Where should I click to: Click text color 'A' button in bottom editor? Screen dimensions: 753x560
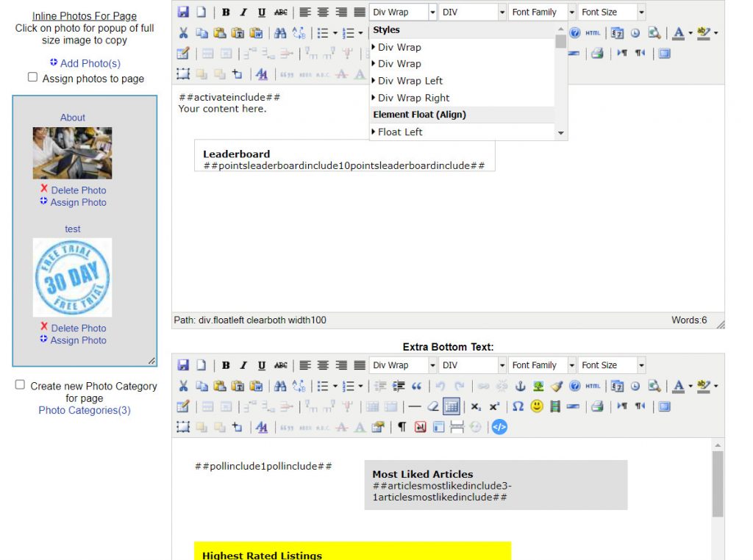click(678, 386)
